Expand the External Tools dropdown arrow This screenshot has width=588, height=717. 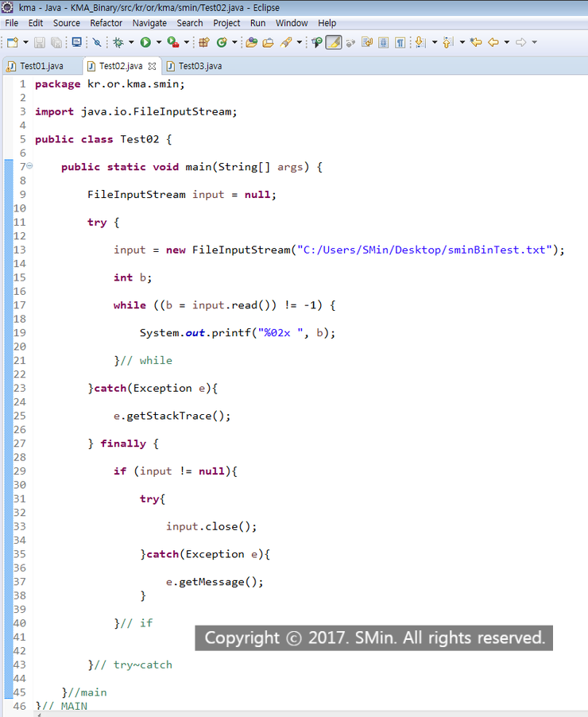coord(187,42)
